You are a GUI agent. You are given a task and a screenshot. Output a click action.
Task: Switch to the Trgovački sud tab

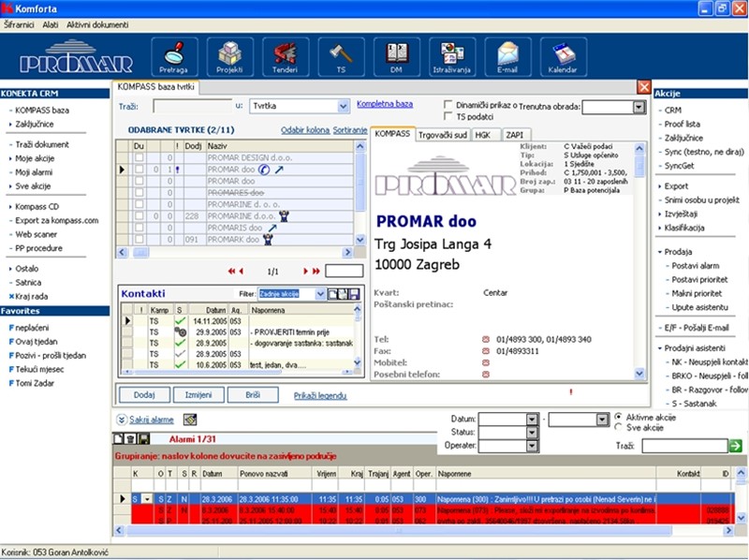coord(442,135)
